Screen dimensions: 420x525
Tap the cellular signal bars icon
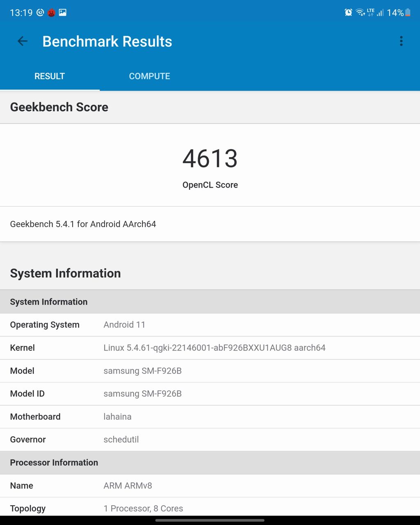pos(380,13)
